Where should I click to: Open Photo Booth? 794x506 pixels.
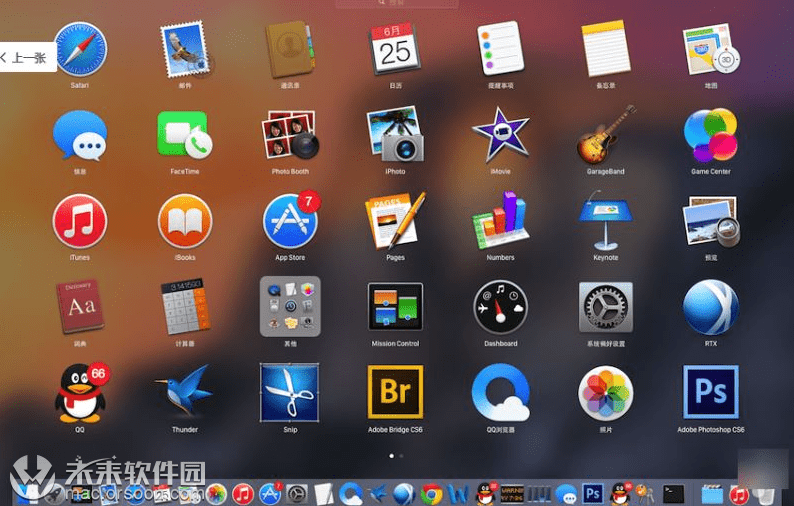(290, 134)
